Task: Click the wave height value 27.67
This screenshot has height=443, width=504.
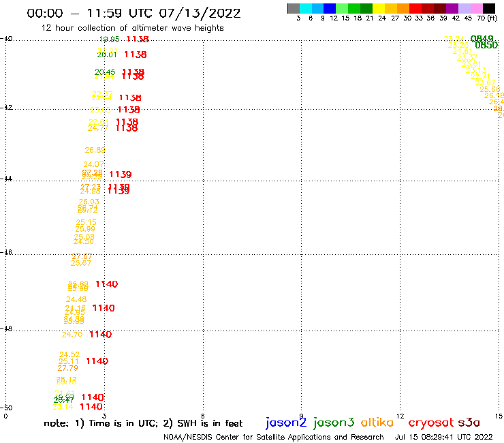Action: [82, 256]
